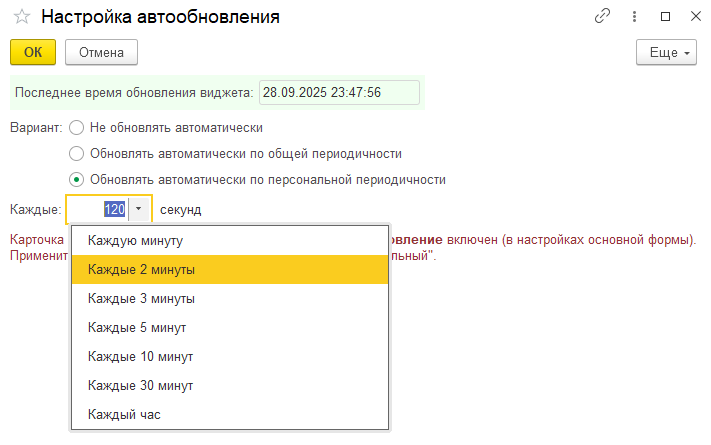Open the vertical three-dot window menu
This screenshot has height=445, width=711.
(x=634, y=17)
